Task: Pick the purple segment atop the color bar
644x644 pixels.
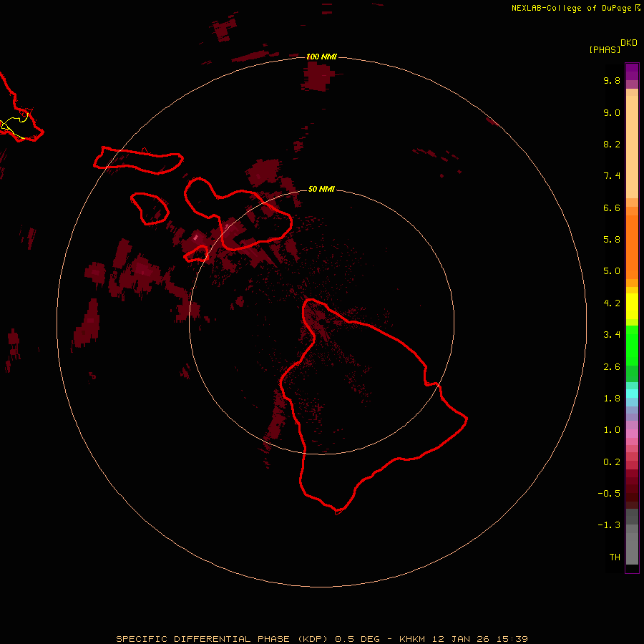Action: (x=632, y=72)
